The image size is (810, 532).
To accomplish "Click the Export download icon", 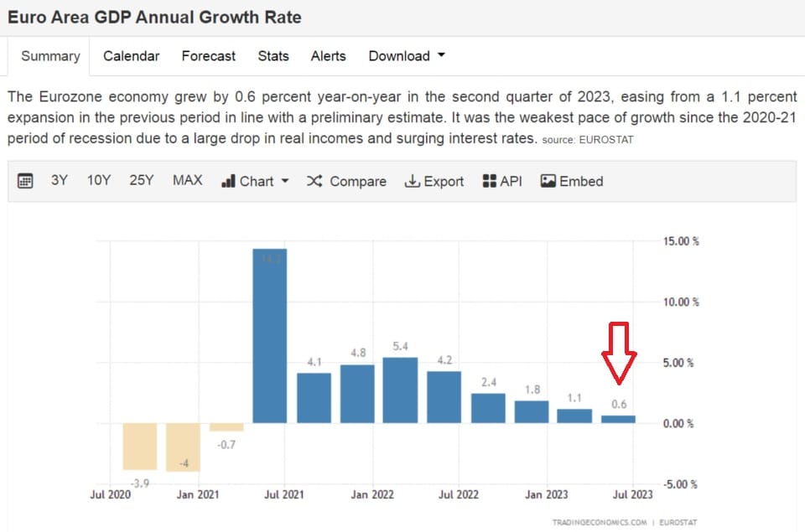I will (412, 181).
